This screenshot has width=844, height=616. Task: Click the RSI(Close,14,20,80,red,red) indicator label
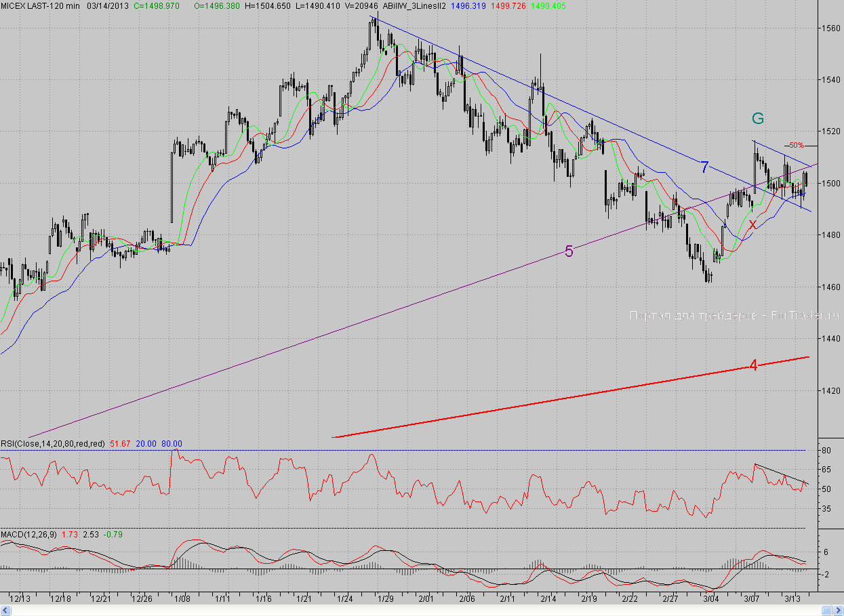coord(53,444)
